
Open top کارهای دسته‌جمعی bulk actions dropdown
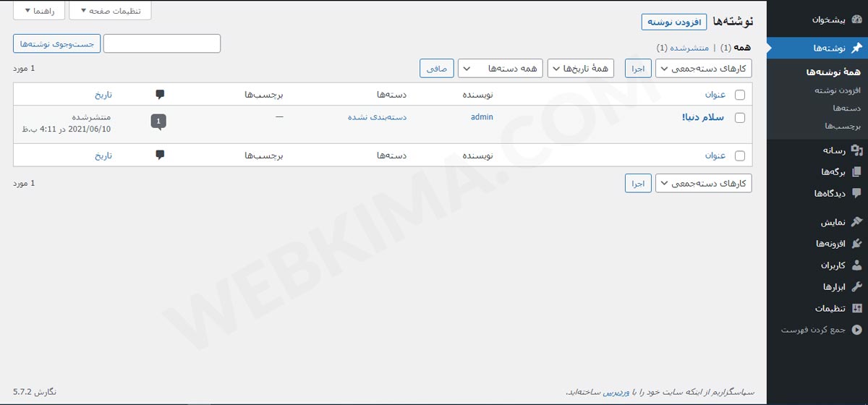point(704,69)
